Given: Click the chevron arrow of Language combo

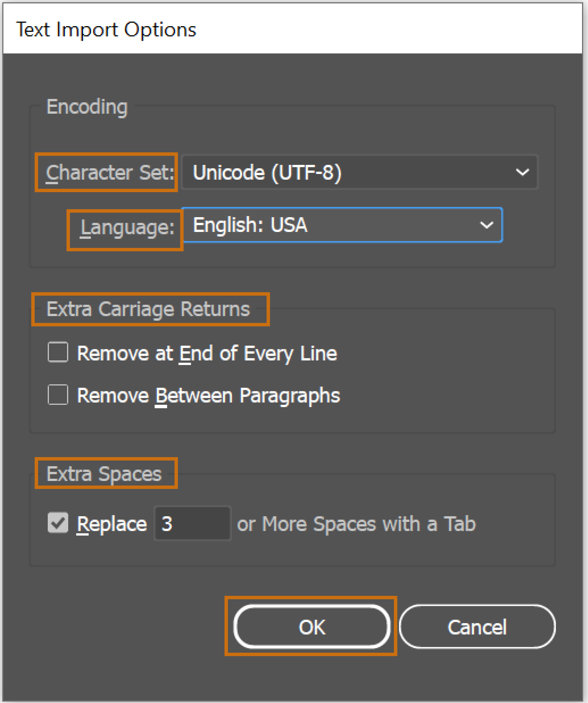Looking at the screenshot, I should [486, 225].
